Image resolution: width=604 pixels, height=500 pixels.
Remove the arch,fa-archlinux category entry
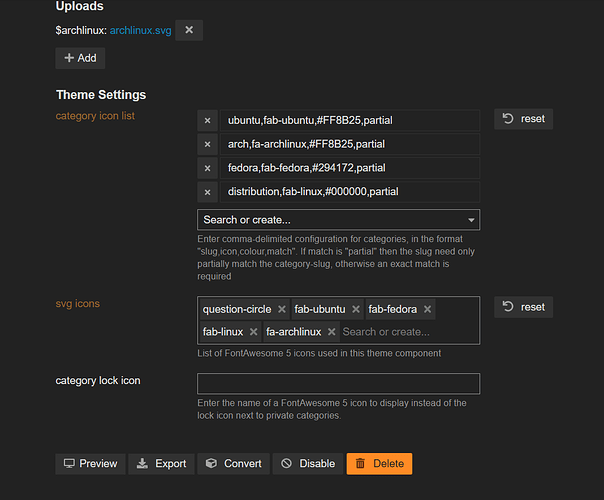207,144
